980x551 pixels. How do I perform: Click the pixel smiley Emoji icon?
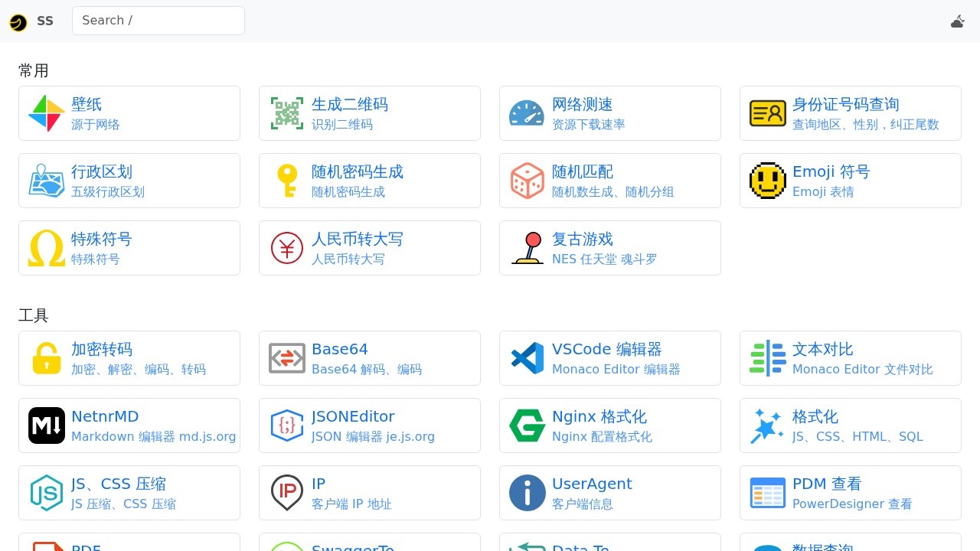coord(767,181)
